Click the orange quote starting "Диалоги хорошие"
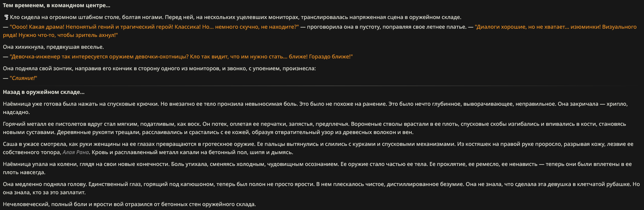Viewport: 644px width, 210px height. pos(320,31)
